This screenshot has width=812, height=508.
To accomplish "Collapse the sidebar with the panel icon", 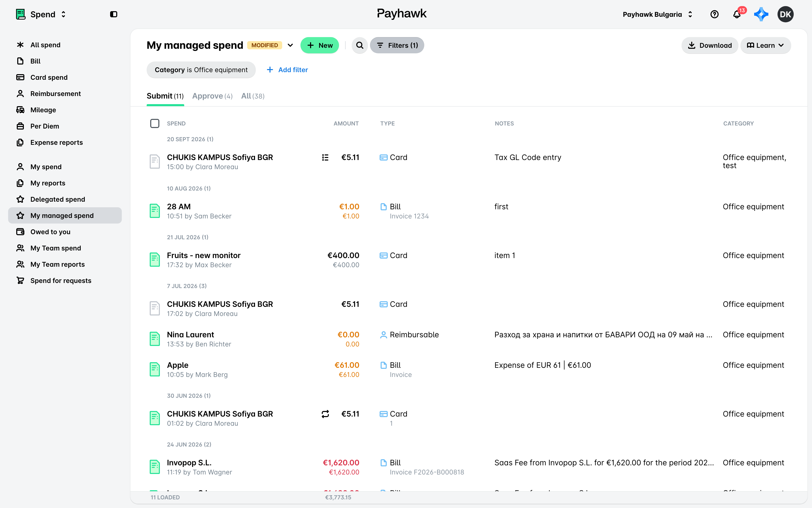I will pos(113,14).
